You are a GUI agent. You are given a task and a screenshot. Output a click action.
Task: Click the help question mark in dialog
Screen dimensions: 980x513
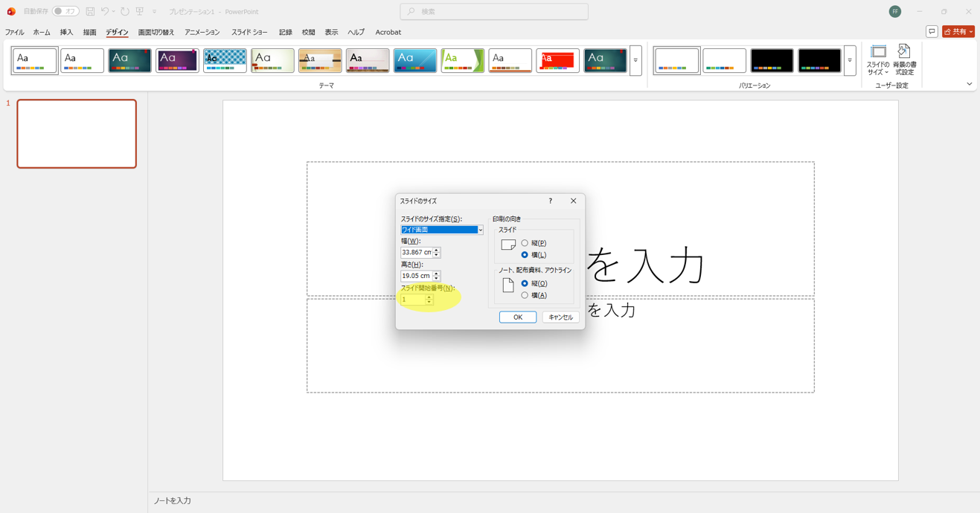(550, 201)
